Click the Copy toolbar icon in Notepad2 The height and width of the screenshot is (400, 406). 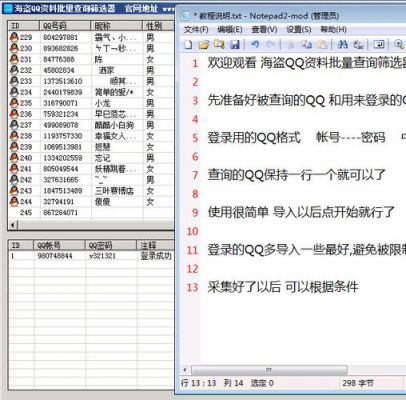306,44
